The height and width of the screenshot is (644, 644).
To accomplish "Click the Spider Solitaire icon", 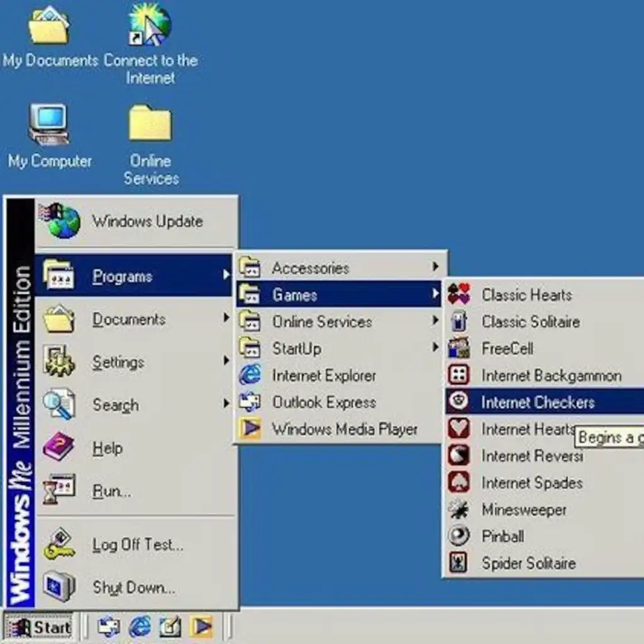I will 458,563.
